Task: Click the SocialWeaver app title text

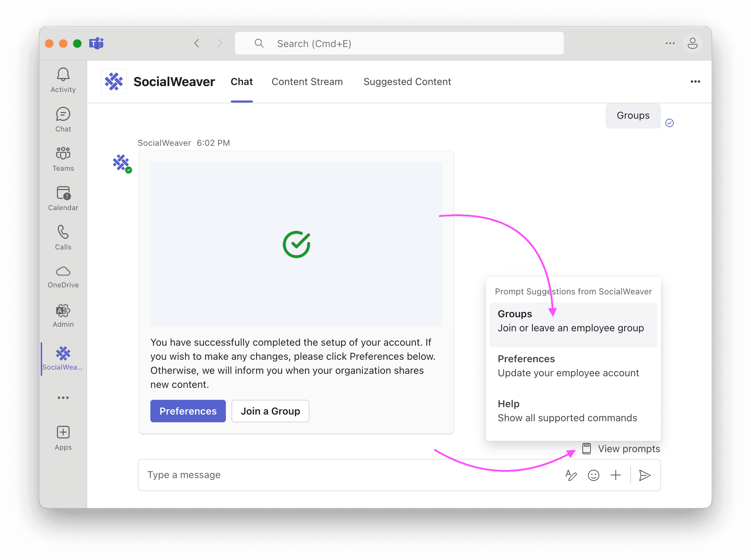Action: click(x=174, y=82)
